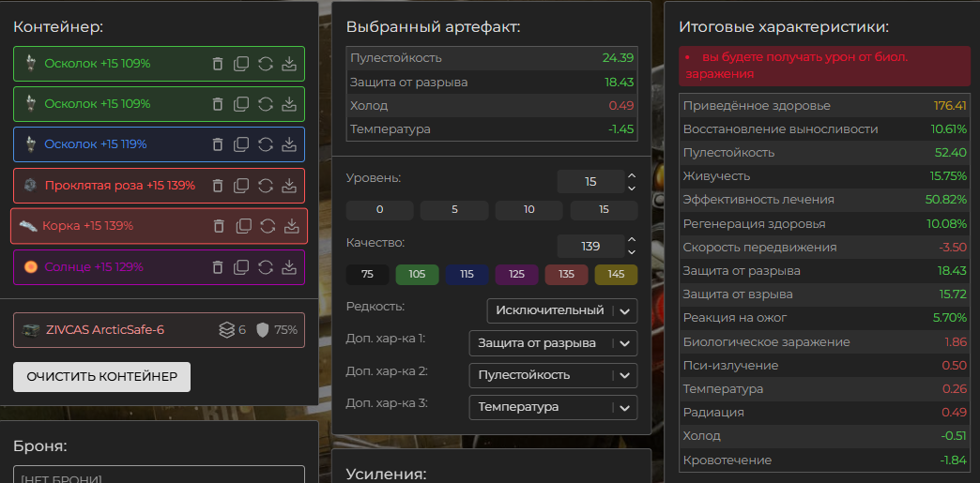Set level preset to 5
The height and width of the screenshot is (483, 980).
tap(454, 210)
